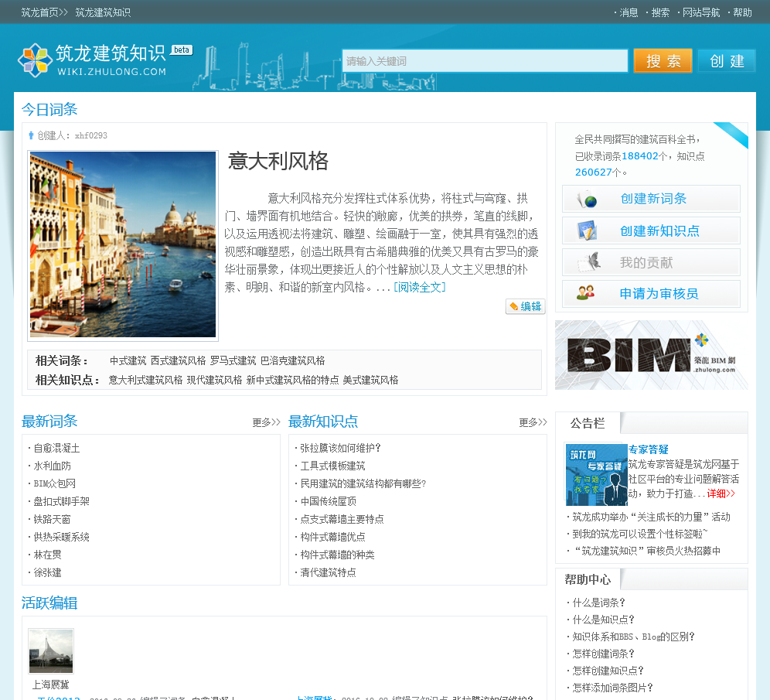Viewport: 770px width, 700px height.
Task: Click the 意大利风格 article title
Action: 278,161
